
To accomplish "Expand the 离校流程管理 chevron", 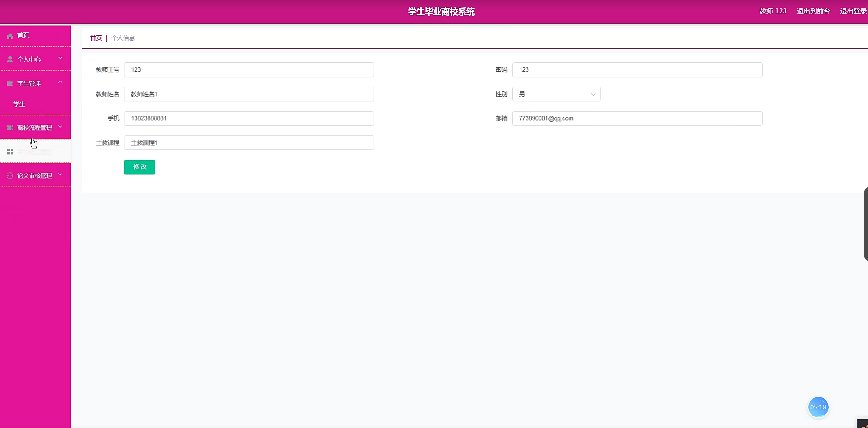I will [60, 127].
